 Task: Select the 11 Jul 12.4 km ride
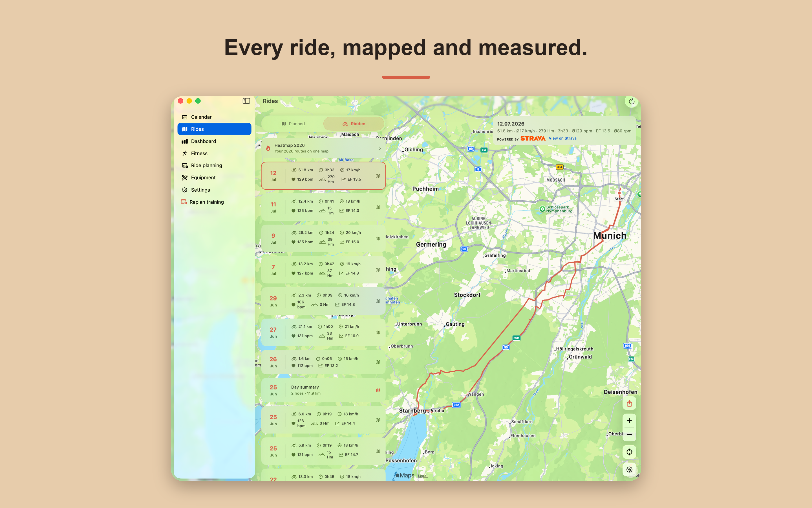(x=323, y=207)
